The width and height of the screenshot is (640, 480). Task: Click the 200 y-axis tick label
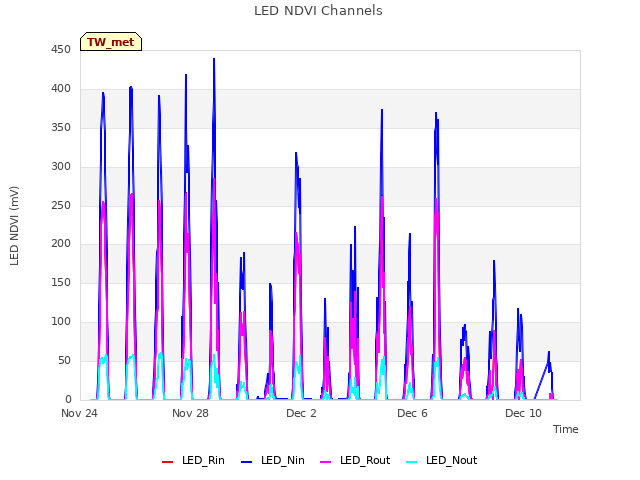pyautogui.click(x=61, y=244)
